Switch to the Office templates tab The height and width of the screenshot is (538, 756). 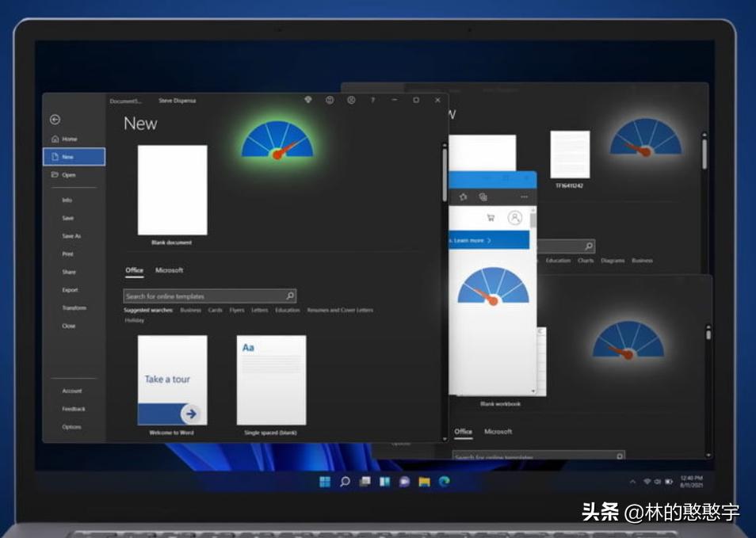tap(134, 270)
